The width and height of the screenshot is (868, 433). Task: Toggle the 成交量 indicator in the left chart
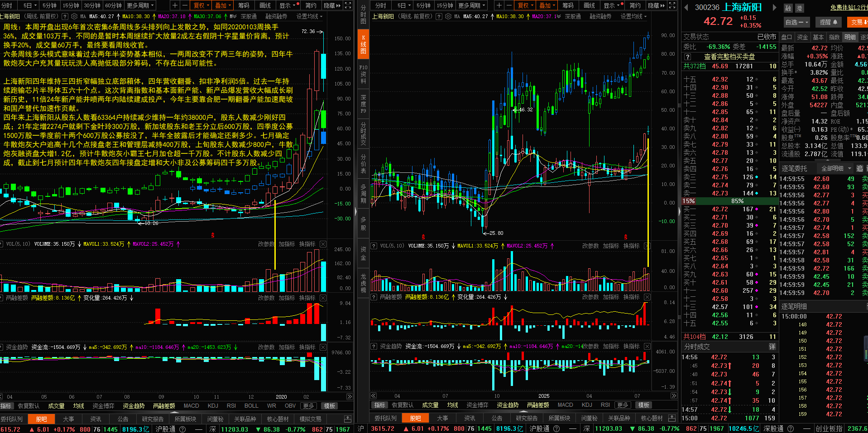pos(56,406)
